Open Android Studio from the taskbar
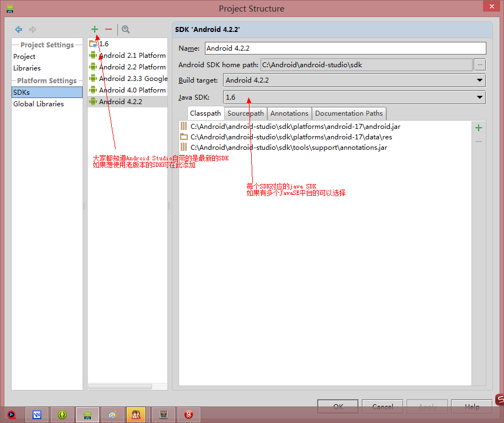 click(88, 415)
